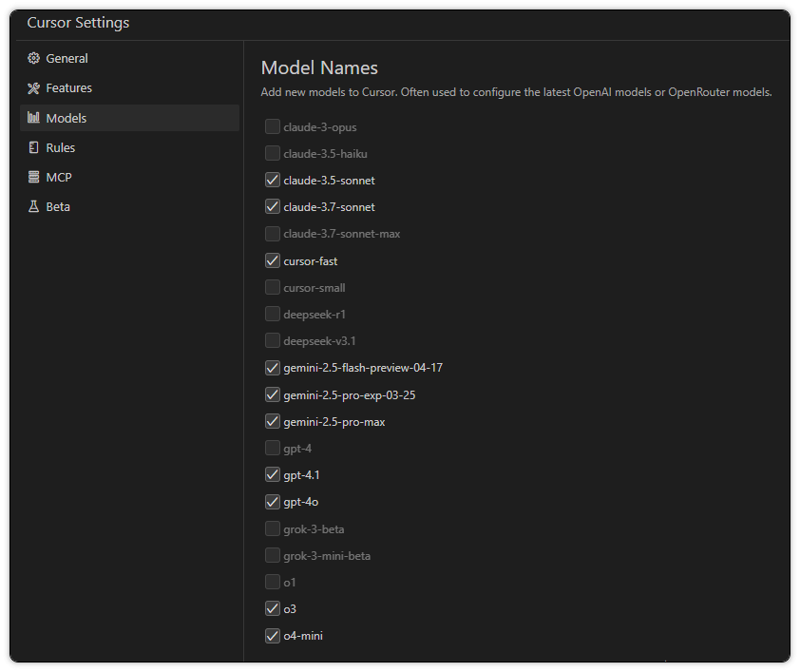Uncheck the gpt-4.1 checkbox
The width and height of the screenshot is (800, 672).
(x=273, y=474)
